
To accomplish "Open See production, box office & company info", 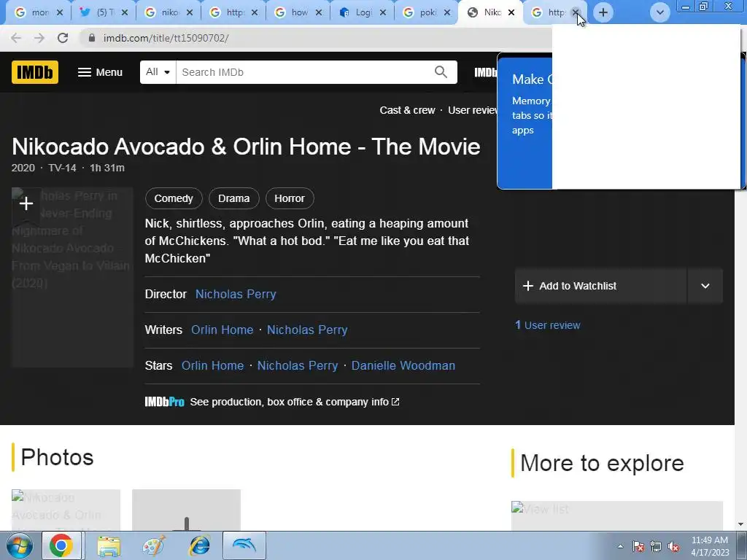I will pyautogui.click(x=295, y=402).
